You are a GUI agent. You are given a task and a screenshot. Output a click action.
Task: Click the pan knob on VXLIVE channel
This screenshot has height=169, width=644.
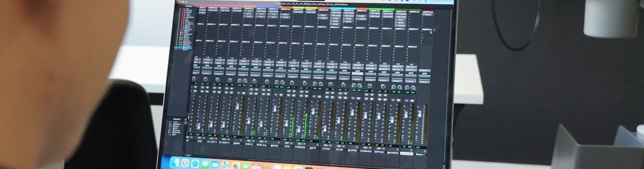pos(343,84)
